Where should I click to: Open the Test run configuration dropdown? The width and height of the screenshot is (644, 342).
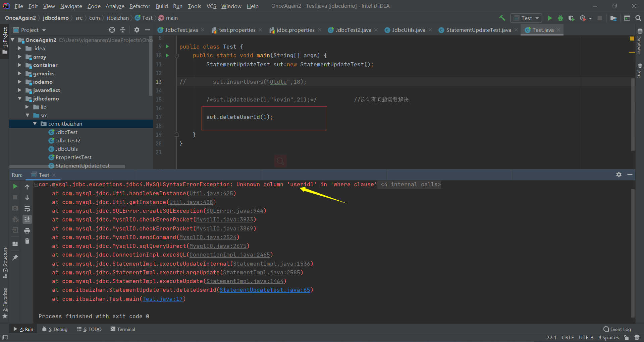tap(526, 18)
